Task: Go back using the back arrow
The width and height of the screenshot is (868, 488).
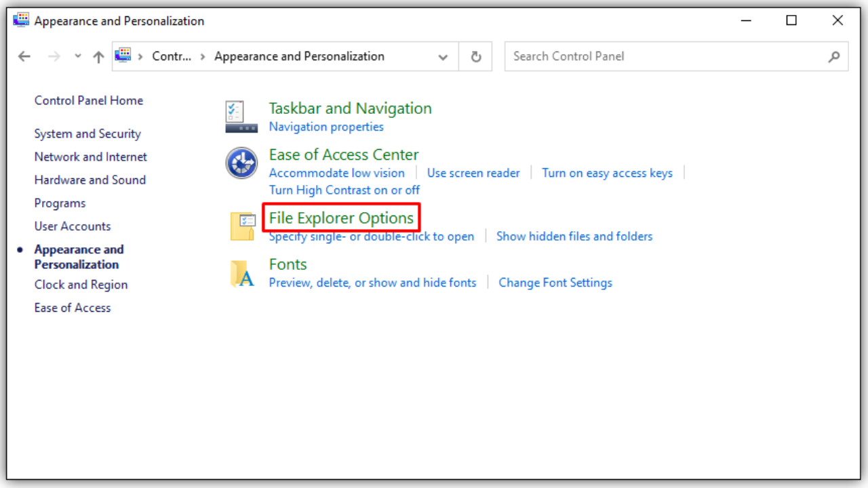Action: [24, 56]
